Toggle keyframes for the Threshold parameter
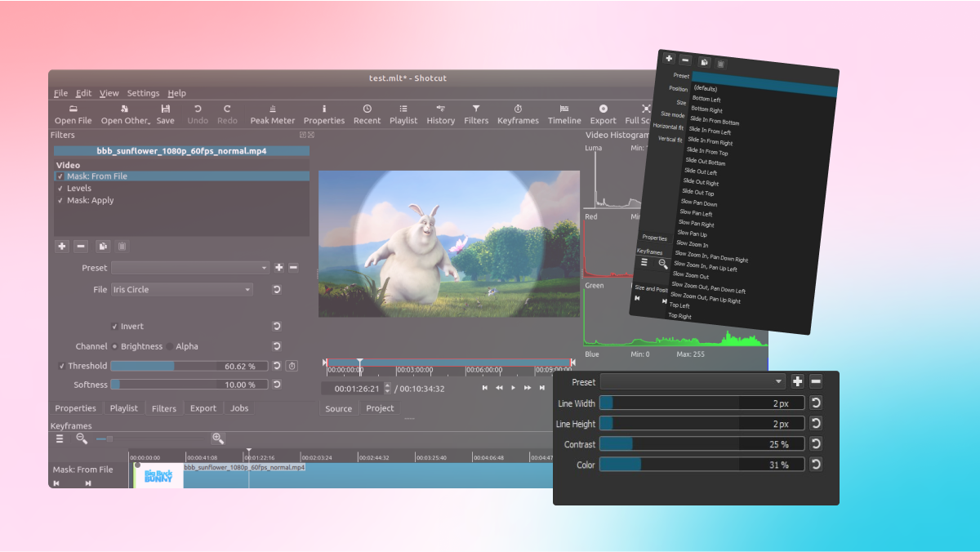The width and height of the screenshot is (980, 552). click(x=292, y=366)
